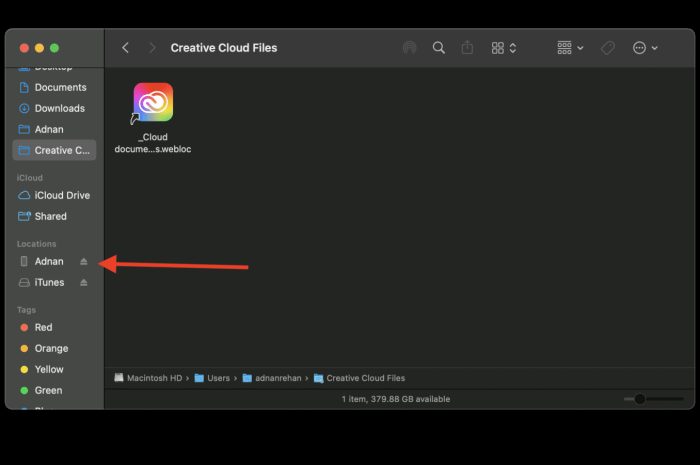
Task: Open the Shared sidebar item
Action: (x=54, y=216)
